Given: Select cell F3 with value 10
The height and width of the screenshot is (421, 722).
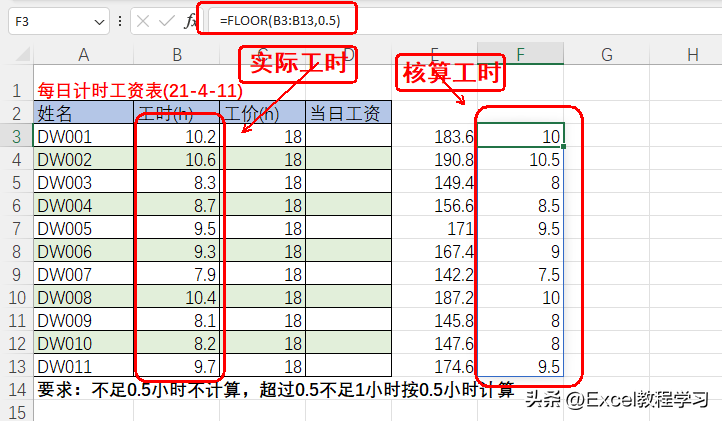Looking at the screenshot, I should [x=521, y=136].
